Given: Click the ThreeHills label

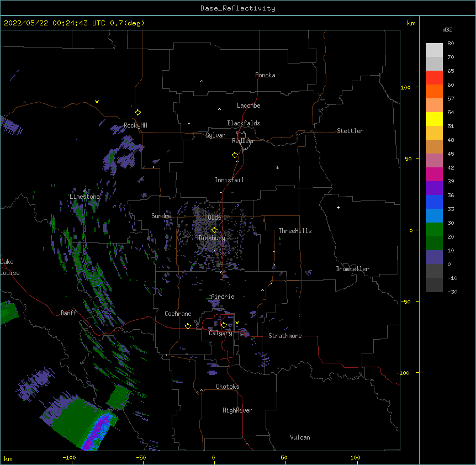Looking at the screenshot, I should pos(295,231).
